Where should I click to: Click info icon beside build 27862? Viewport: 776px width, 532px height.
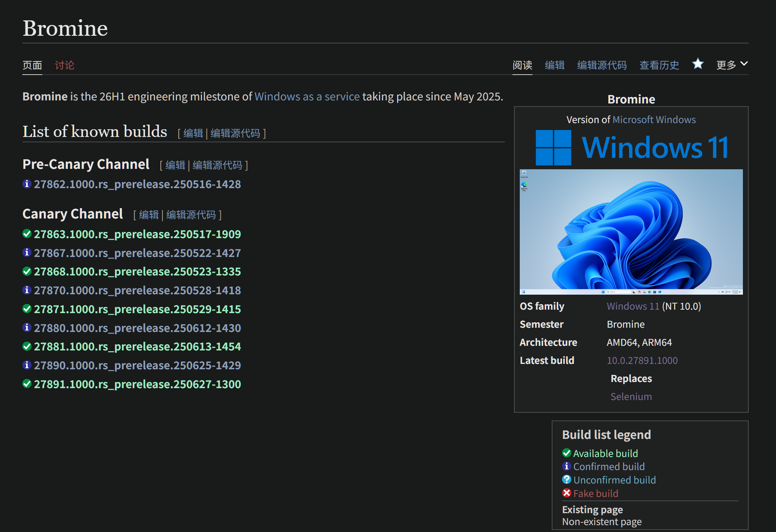[27, 184]
